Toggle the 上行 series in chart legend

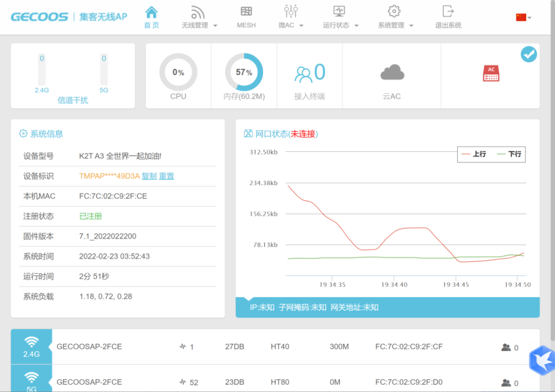point(472,154)
